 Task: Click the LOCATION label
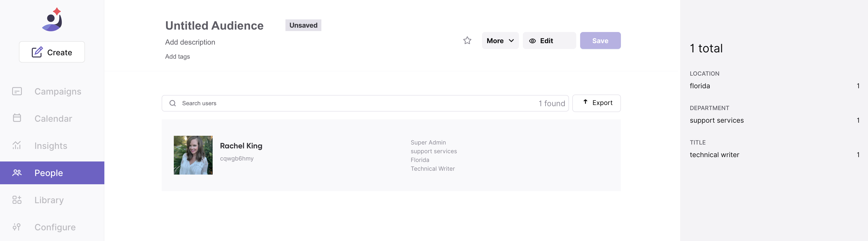(704, 73)
